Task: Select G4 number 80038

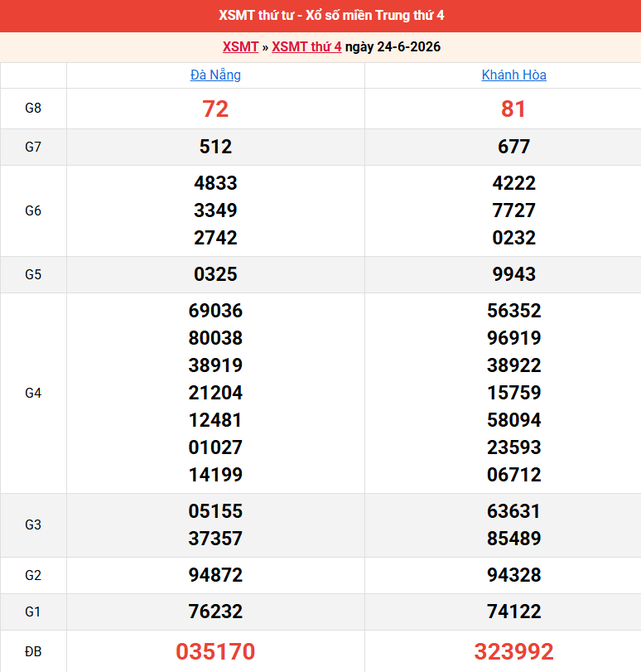Action: click(x=215, y=339)
